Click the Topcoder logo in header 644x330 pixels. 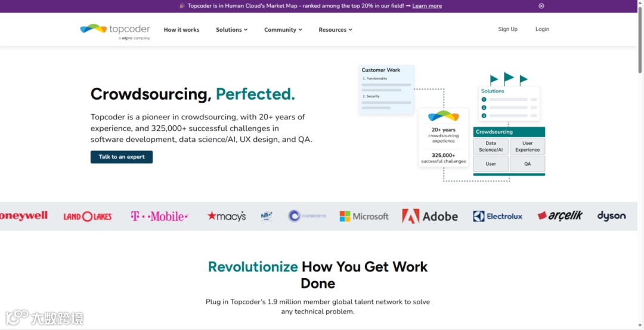pos(115,32)
